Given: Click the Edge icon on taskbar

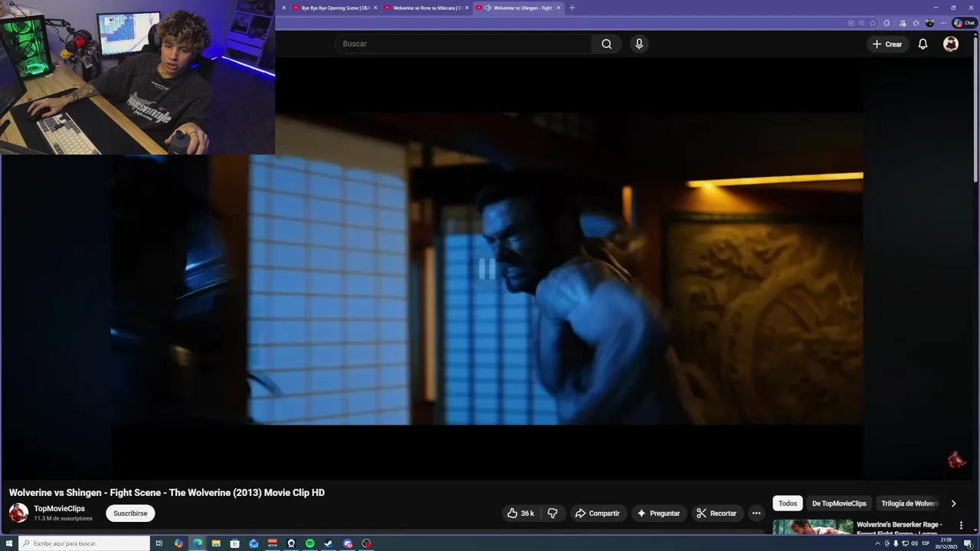Looking at the screenshot, I should [x=198, y=543].
